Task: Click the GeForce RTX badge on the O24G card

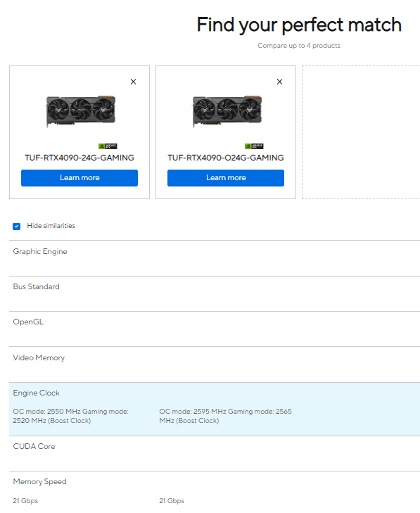Action: 254,146
